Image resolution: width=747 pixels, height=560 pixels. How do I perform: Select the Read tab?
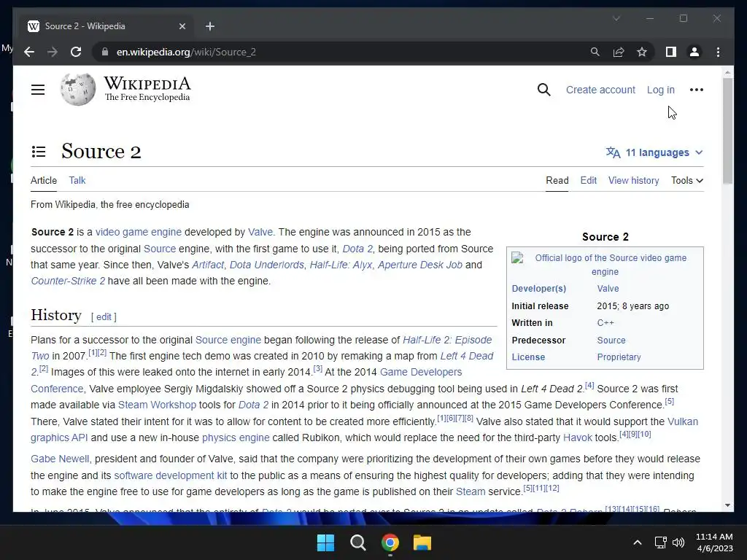(x=557, y=181)
